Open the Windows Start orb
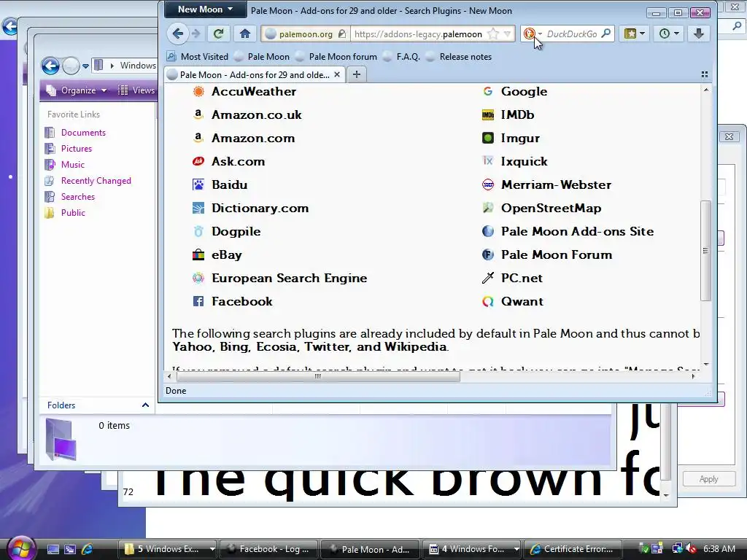Viewport: 747px width, 560px height. coord(21,548)
